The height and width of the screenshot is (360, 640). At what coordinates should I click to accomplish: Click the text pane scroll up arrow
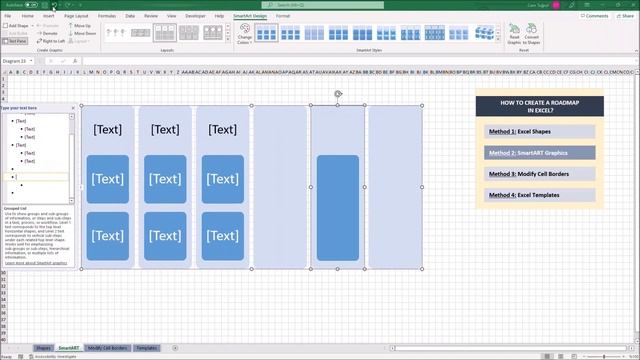tap(72, 117)
